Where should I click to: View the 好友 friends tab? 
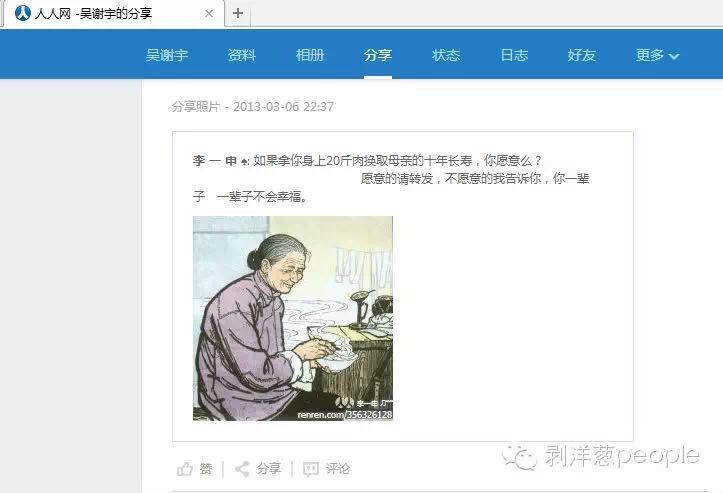click(x=582, y=55)
